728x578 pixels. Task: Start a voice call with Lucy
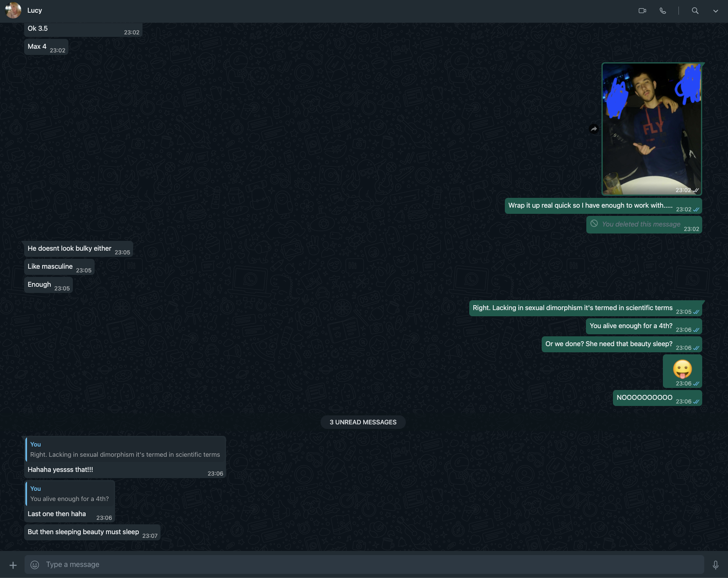click(x=663, y=11)
